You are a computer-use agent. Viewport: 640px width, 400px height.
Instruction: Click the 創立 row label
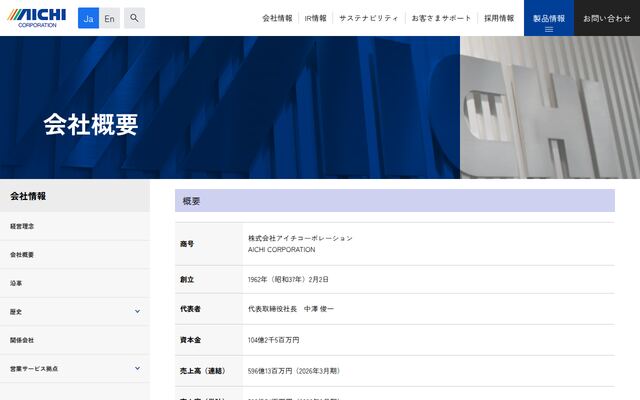(187, 280)
